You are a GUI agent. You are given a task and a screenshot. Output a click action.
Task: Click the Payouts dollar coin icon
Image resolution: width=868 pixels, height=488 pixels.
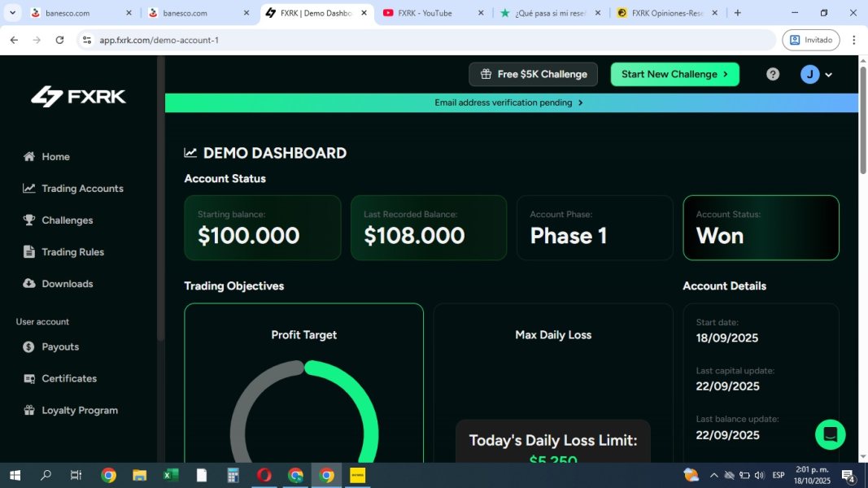click(28, 347)
